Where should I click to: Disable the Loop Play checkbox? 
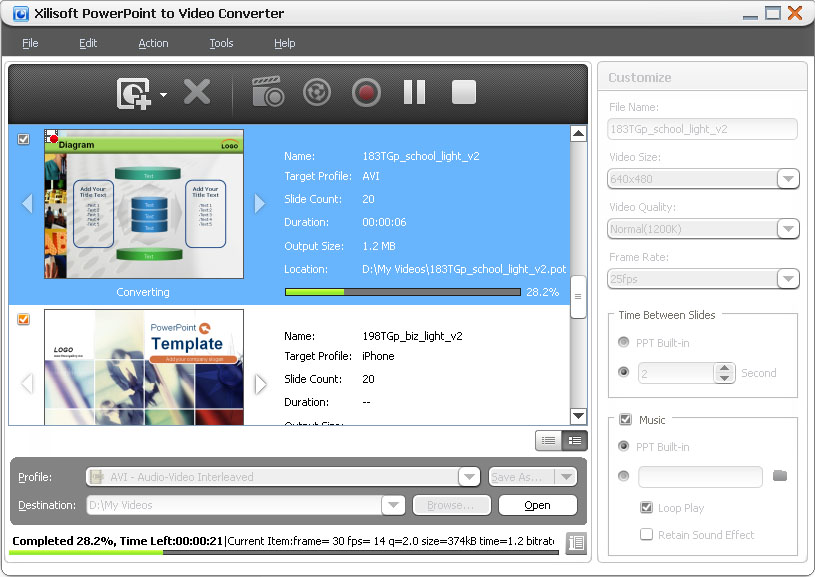[646, 508]
